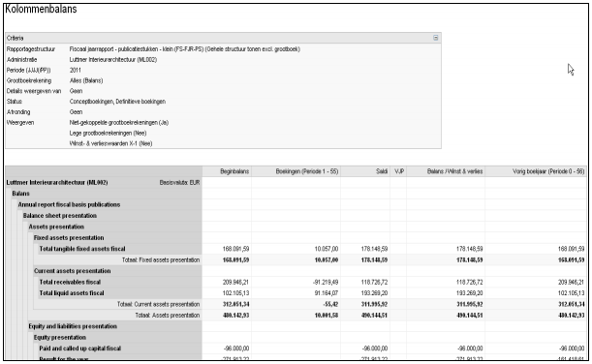The image size is (592, 364).
Task: Open Total liquid assets fiscal row
Action: click(72, 293)
